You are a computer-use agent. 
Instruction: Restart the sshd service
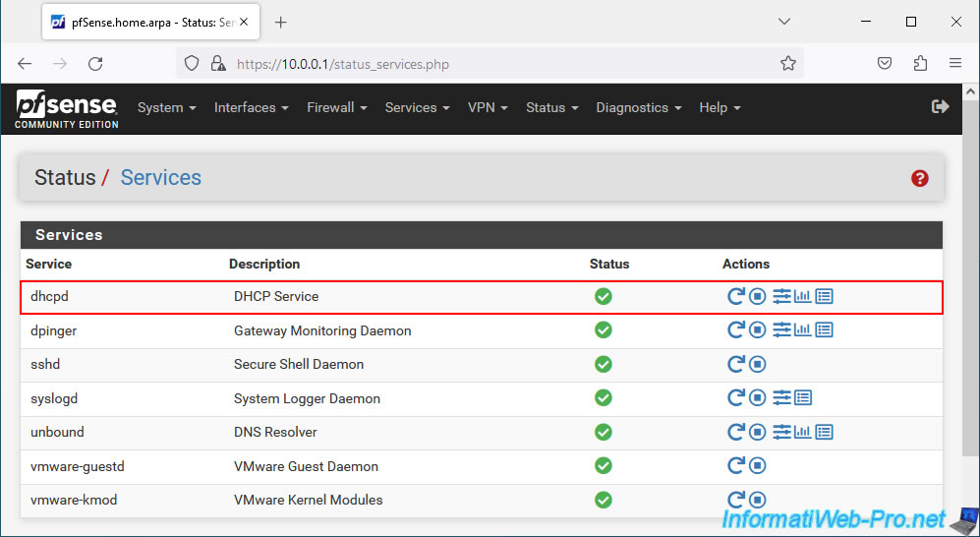[736, 364]
